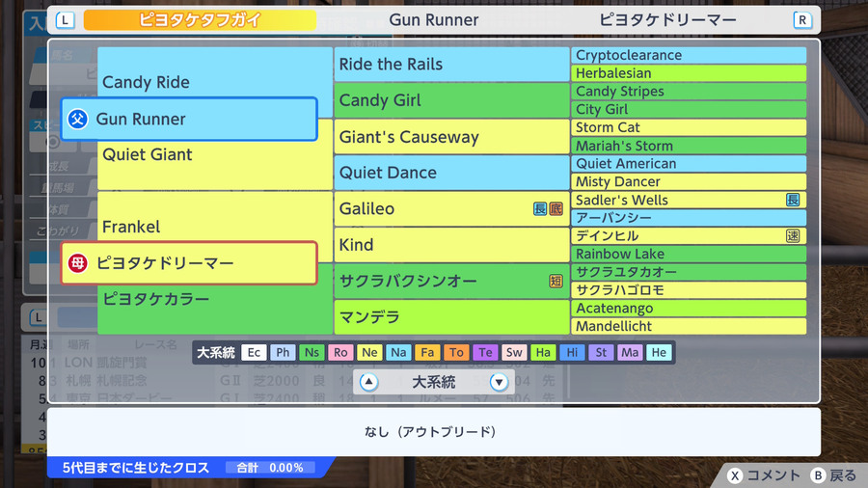Select the Ha lineage color swatch
This screenshot has width=868, height=488.
coord(543,352)
